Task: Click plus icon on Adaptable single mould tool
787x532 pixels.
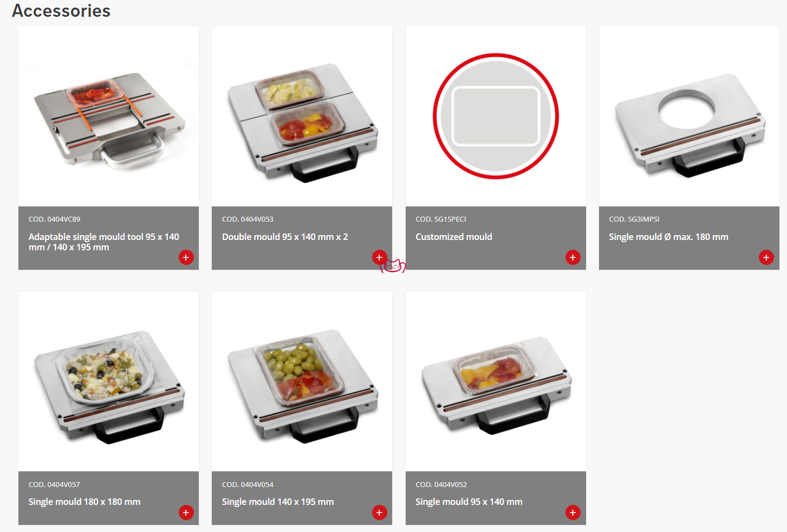Action: click(x=186, y=257)
